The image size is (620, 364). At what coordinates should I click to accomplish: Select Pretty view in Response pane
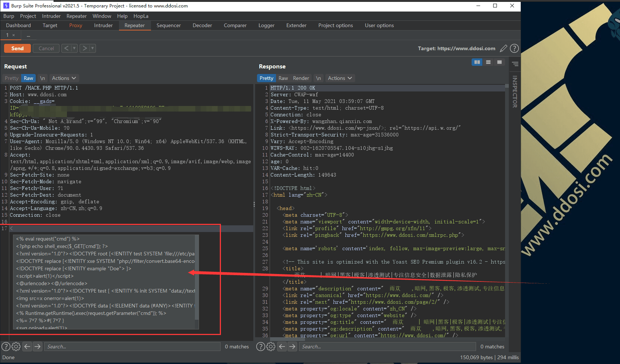coord(266,78)
